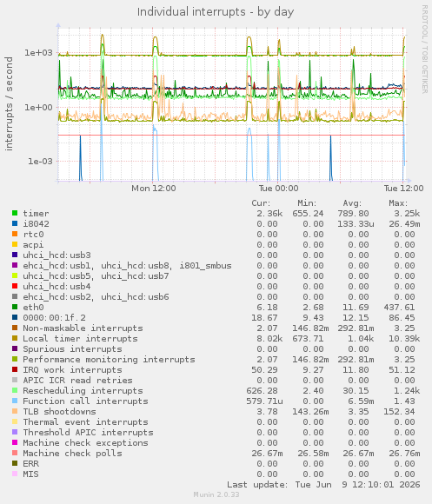Click the Threshold APIC interrupts color swatch
This screenshot has height=504, width=432.
click(15, 432)
